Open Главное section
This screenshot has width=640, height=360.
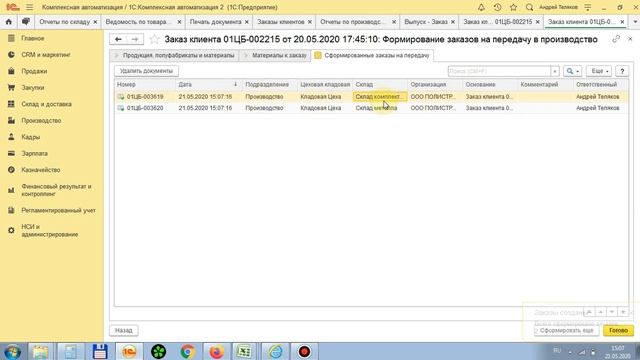point(33,38)
